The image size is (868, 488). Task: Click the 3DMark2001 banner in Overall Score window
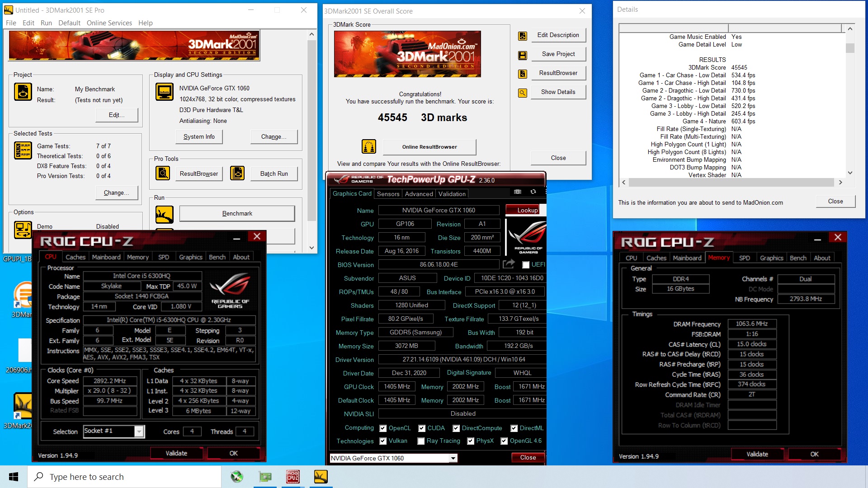coord(407,54)
